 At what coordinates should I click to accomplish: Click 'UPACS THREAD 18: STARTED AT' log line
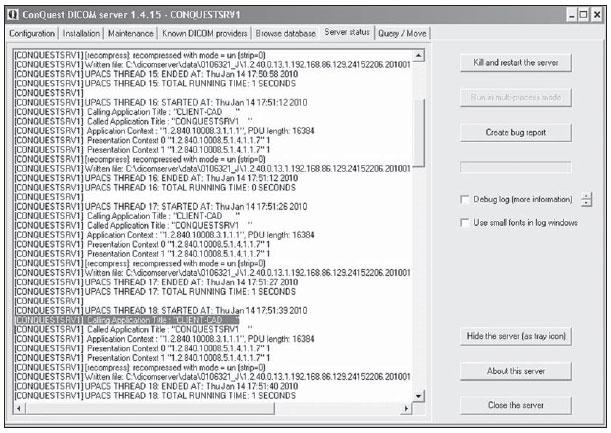161,311
